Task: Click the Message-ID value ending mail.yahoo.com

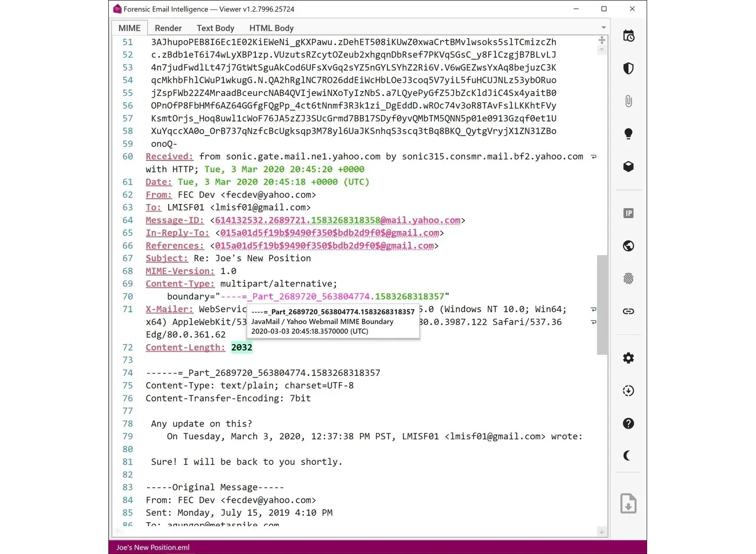Action: coord(338,220)
